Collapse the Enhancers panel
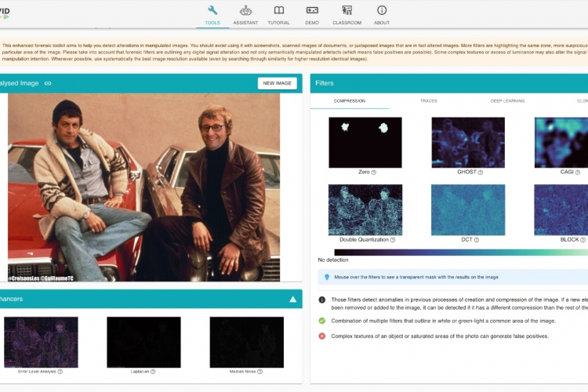The image size is (588, 392). click(292, 299)
